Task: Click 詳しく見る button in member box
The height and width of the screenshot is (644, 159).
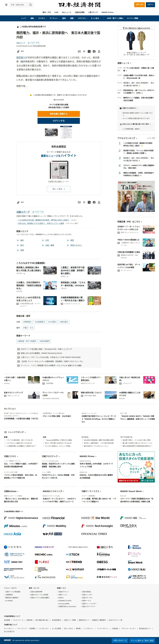Action: [x=59, y=189]
